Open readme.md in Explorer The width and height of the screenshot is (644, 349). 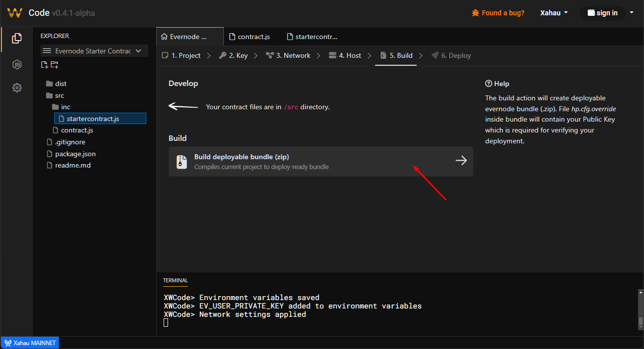tap(68, 165)
